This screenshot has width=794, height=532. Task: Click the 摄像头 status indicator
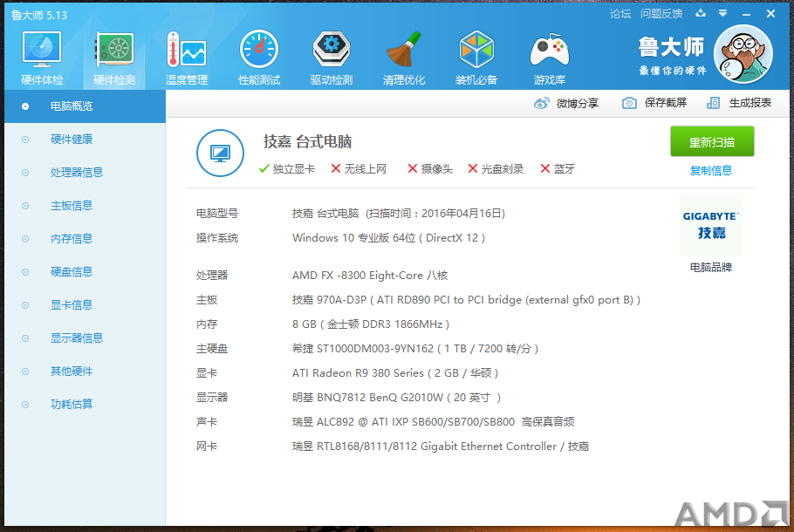(430, 169)
